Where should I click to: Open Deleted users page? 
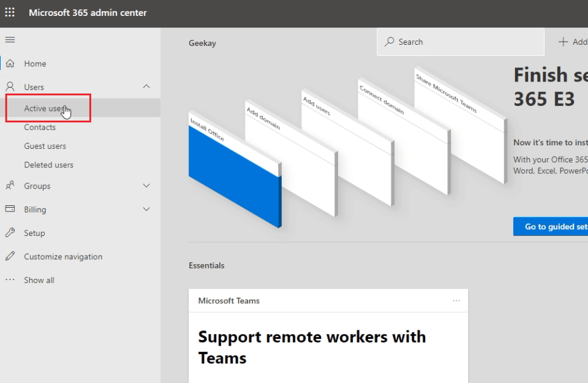tap(48, 165)
